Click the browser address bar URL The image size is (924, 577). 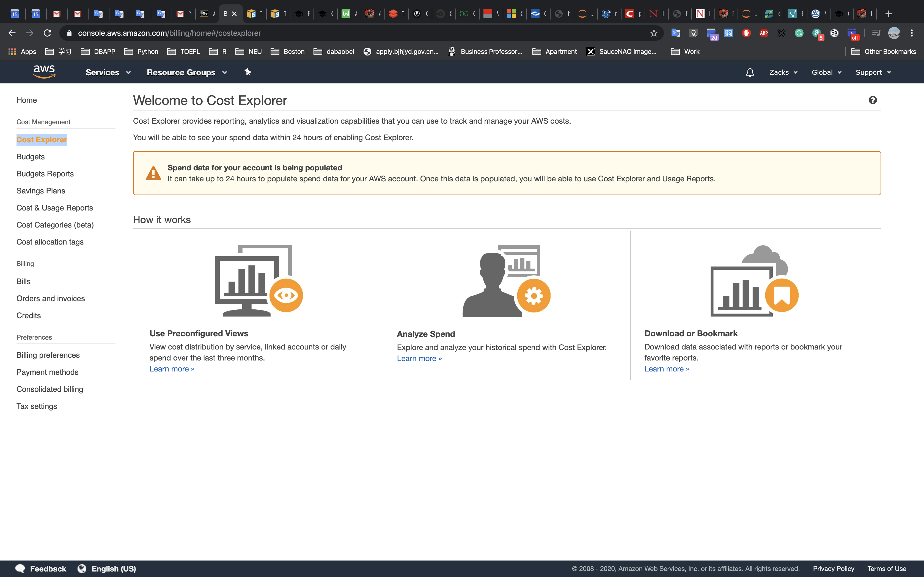pyautogui.click(x=169, y=33)
